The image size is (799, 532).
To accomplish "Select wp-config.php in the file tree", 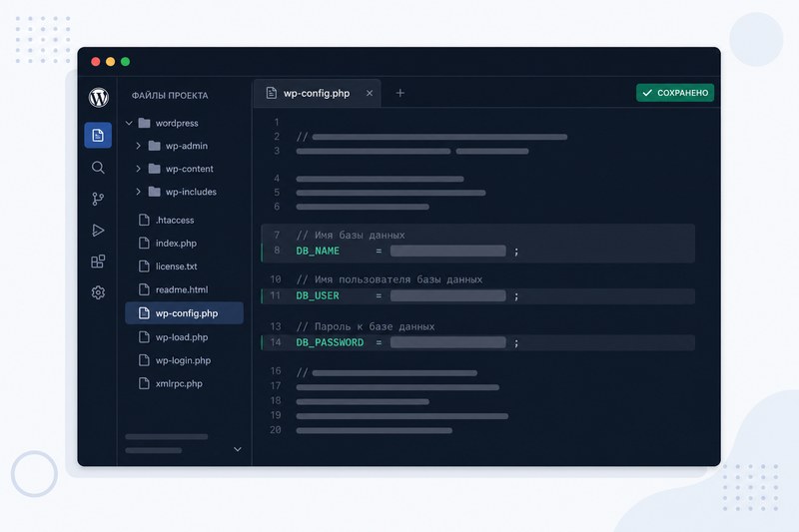I will (184, 313).
